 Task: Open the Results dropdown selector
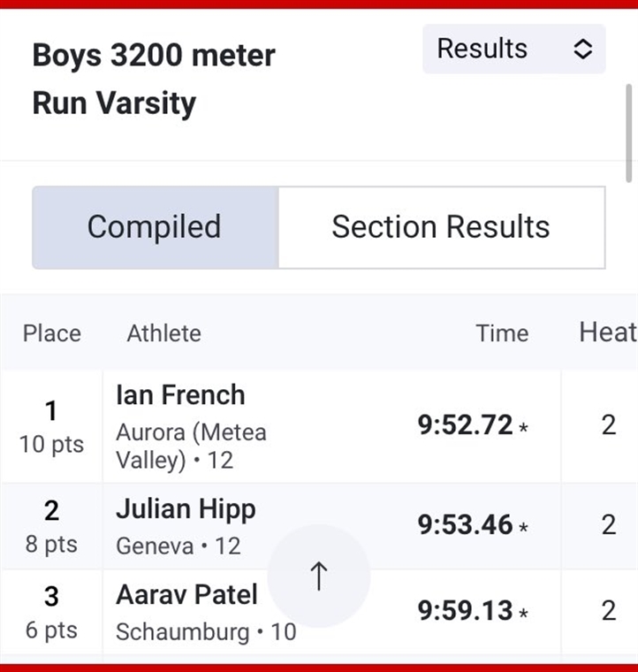(x=513, y=49)
